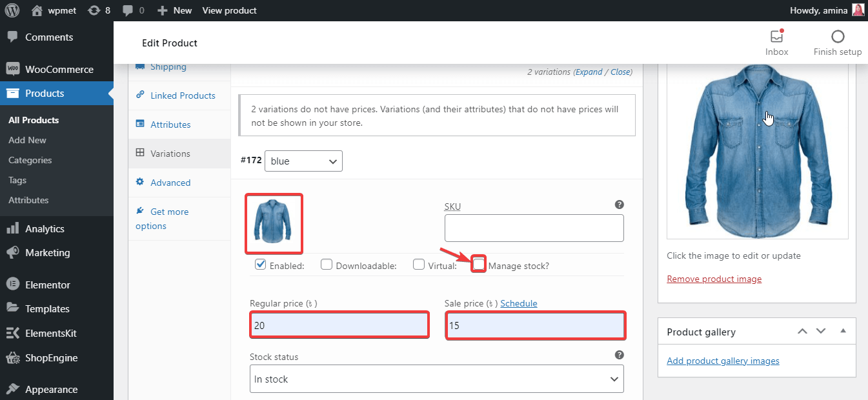Click the Remove product image link
The height and width of the screenshot is (400, 868).
714,279
